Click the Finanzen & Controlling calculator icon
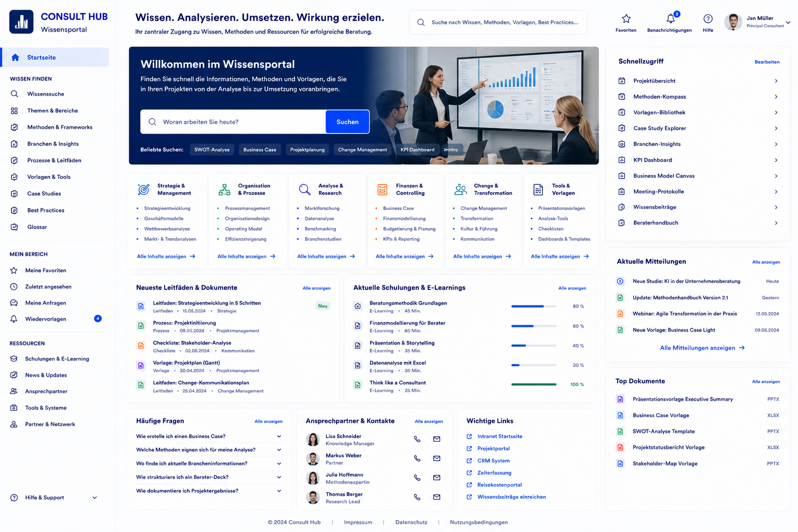 pos(382,190)
